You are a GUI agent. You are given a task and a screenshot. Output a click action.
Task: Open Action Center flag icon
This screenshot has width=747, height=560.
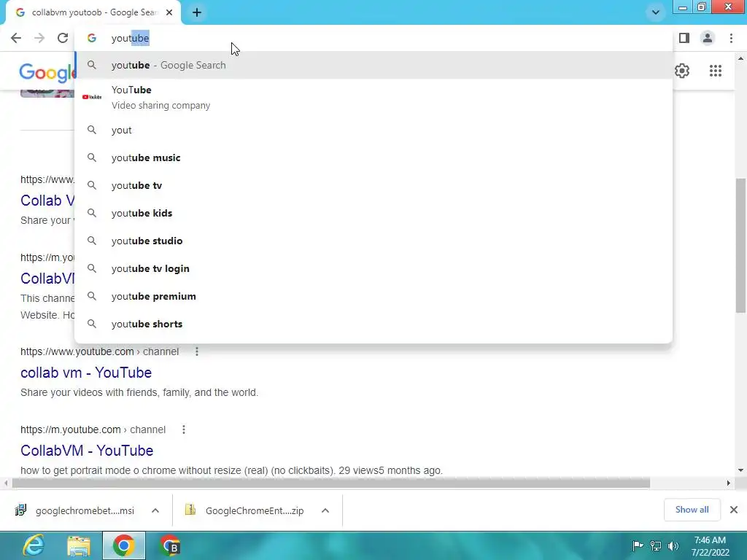point(638,545)
